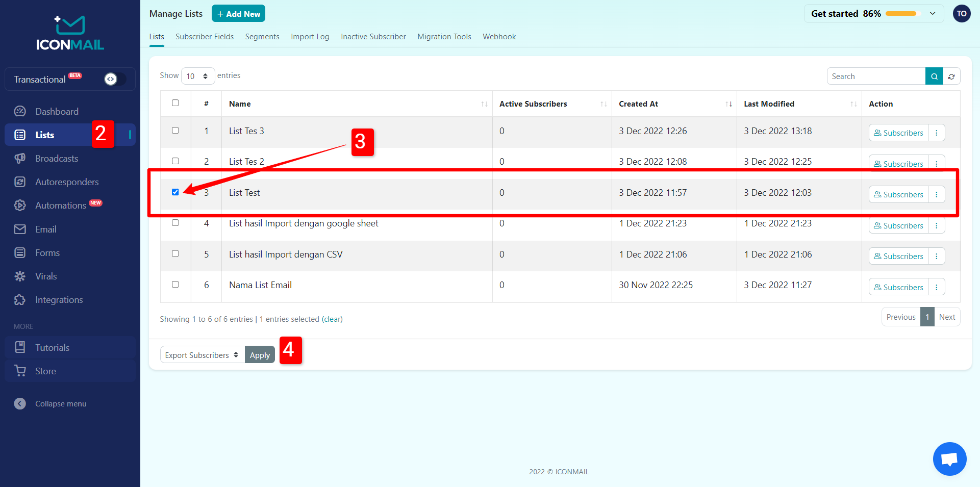Check the select-all header checkbox
Image resolution: width=980 pixels, height=487 pixels.
175,103
